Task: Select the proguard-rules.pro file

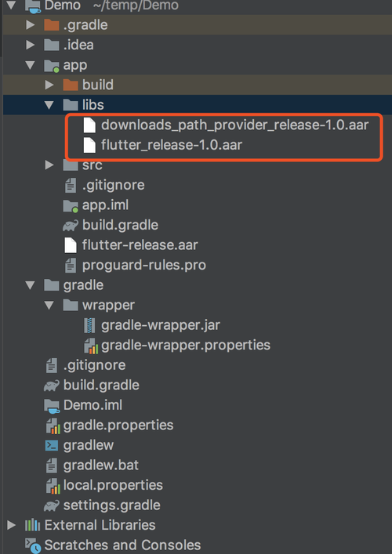Action: click(x=143, y=265)
